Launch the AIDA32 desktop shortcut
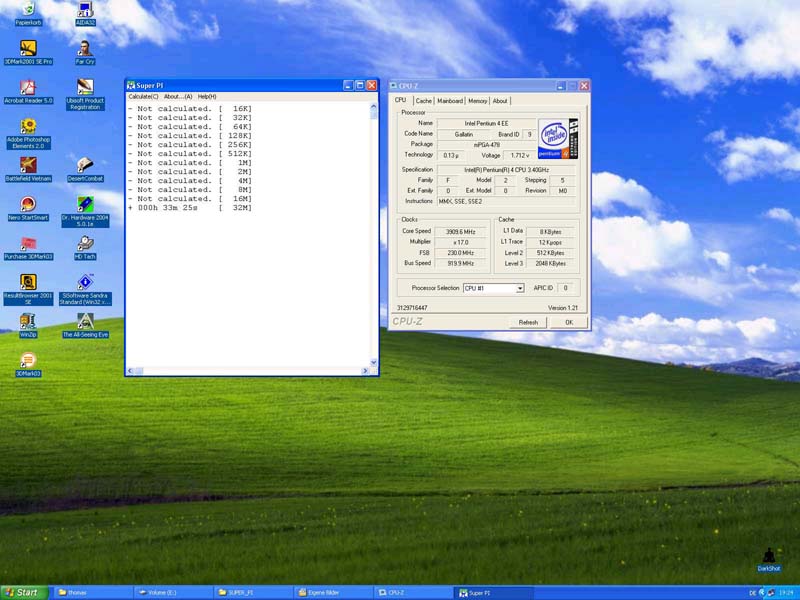 [x=85, y=13]
